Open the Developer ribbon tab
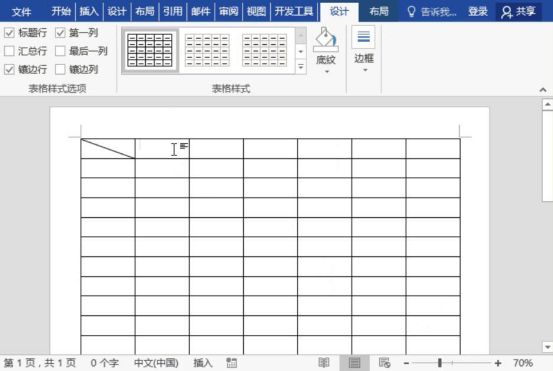The image size is (553, 371). pos(293,12)
